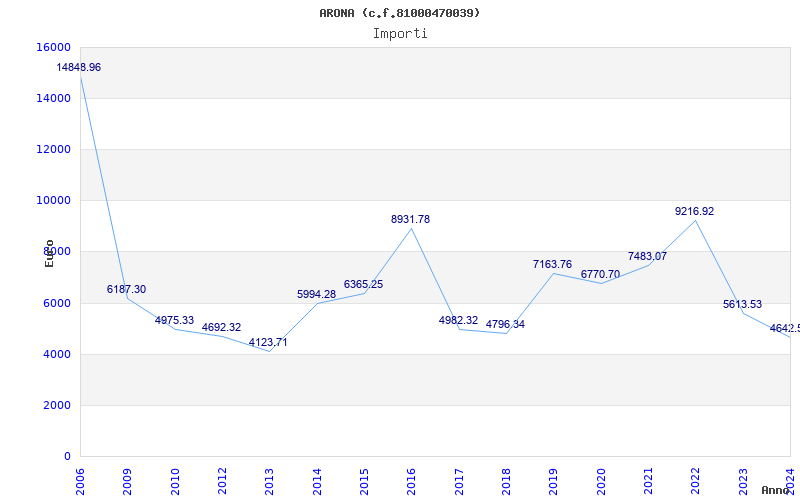800x500 pixels.
Task: Click the y-axis value 12000
Action: click(54, 149)
